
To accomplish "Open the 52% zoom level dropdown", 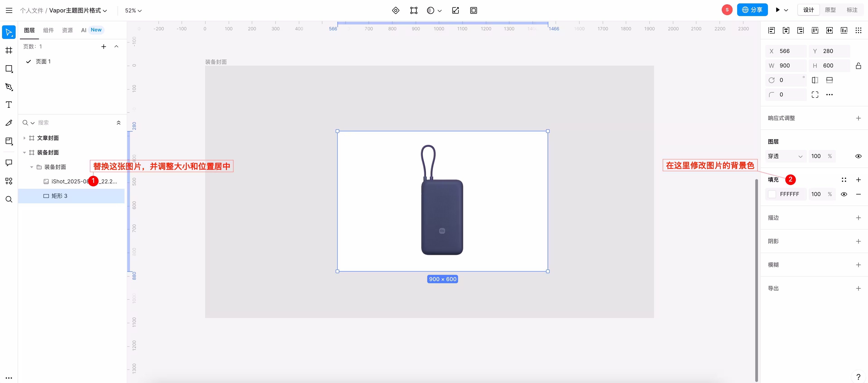I will click(133, 11).
